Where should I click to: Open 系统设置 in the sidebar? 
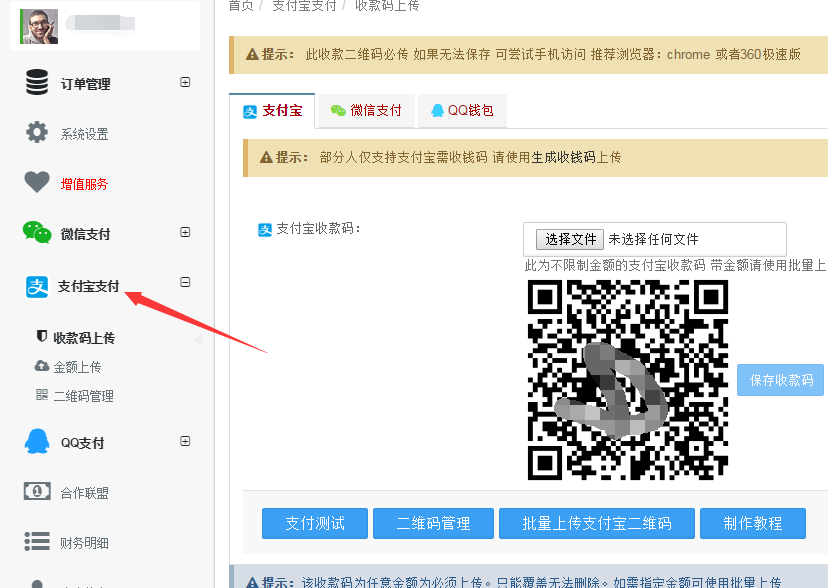(x=84, y=134)
